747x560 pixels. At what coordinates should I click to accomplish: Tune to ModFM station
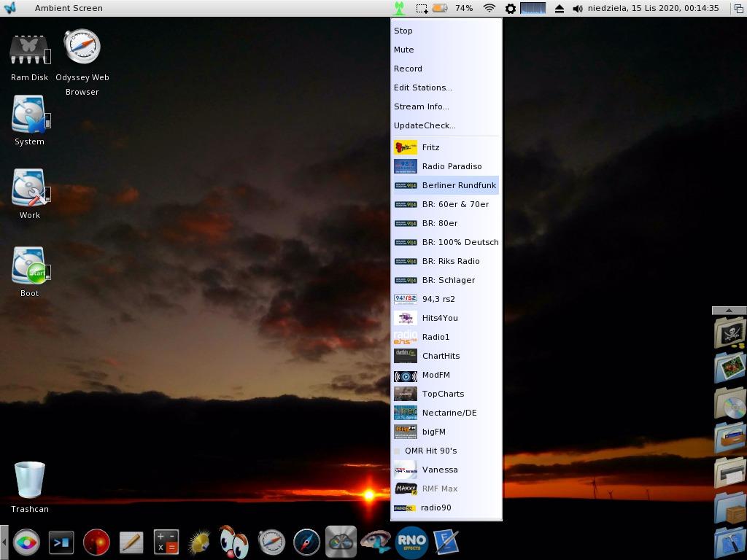[x=446, y=376]
